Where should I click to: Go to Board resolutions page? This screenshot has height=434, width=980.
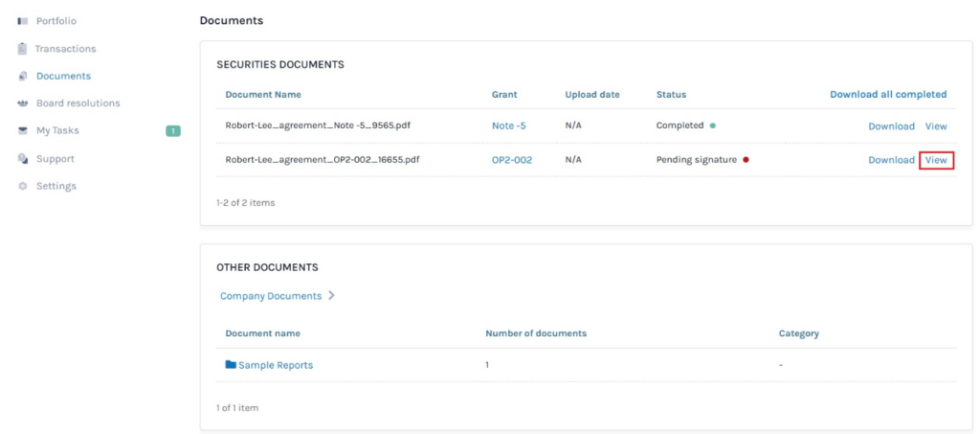pos(78,103)
